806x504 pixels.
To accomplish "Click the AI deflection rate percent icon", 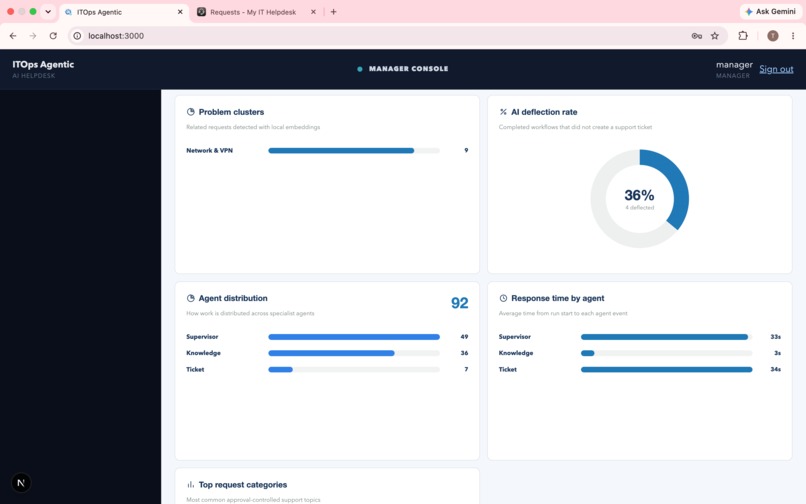I will click(x=503, y=112).
